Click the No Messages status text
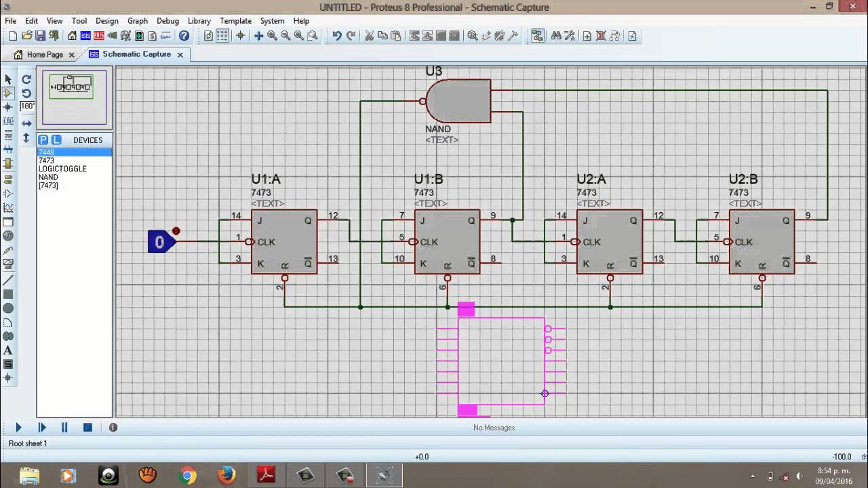The width and height of the screenshot is (868, 488). click(494, 428)
